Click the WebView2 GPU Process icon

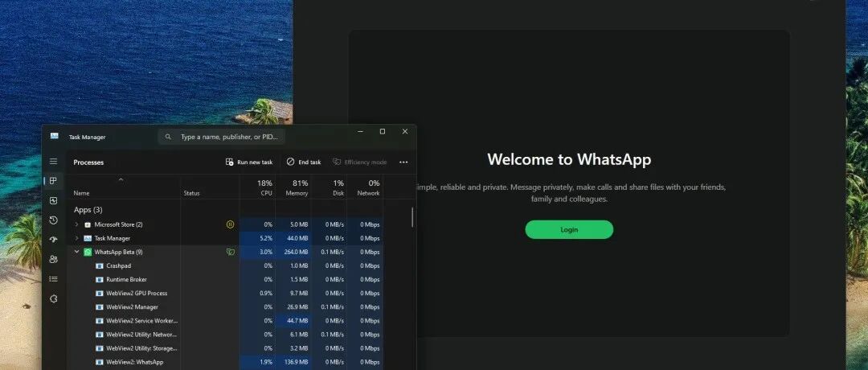(100, 294)
